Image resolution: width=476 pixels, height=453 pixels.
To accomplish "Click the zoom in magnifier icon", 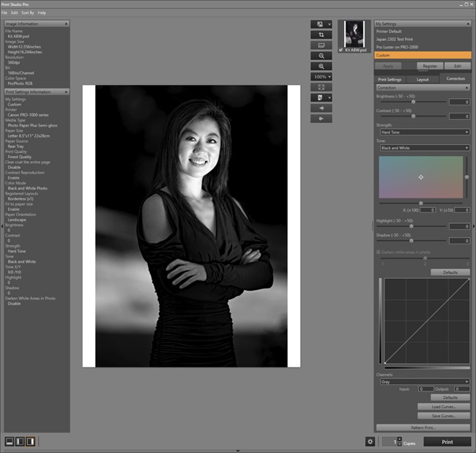I will pyautogui.click(x=321, y=66).
